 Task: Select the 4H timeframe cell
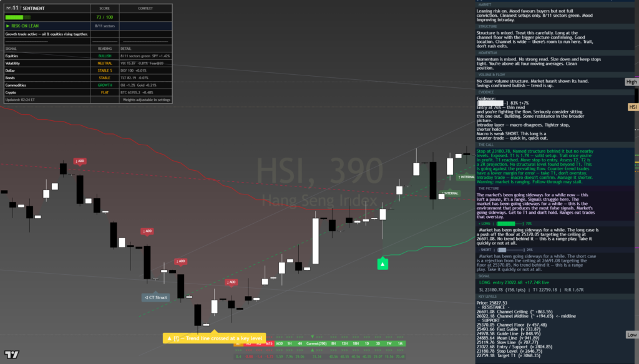point(300,343)
